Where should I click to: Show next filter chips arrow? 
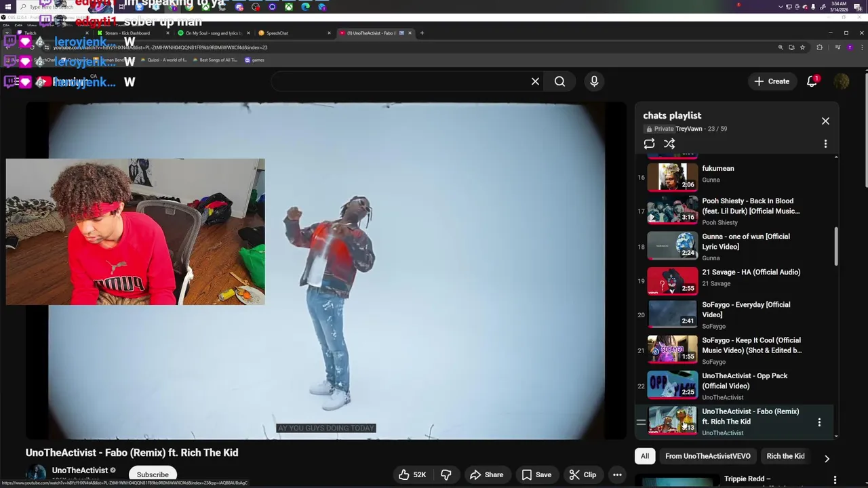pos(827,459)
